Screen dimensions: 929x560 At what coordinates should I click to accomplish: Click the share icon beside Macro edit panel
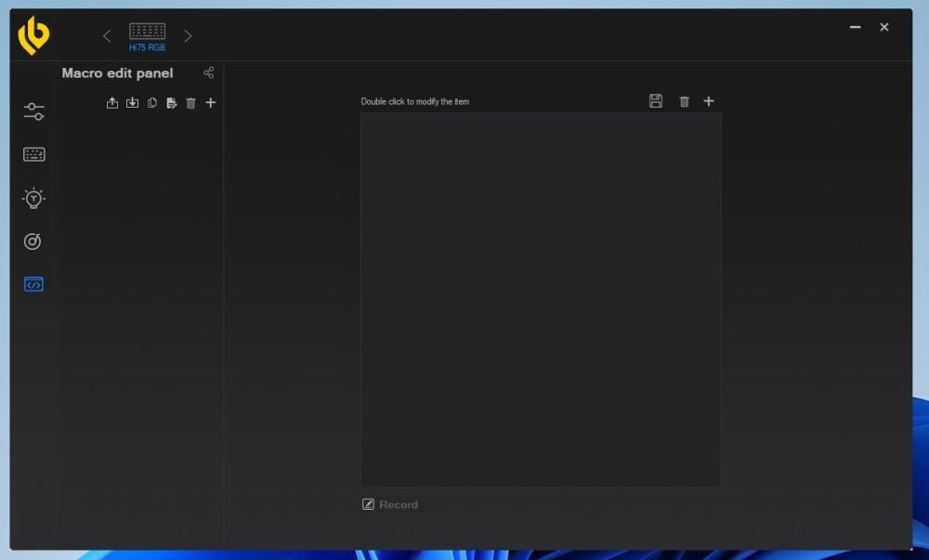pyautogui.click(x=208, y=72)
